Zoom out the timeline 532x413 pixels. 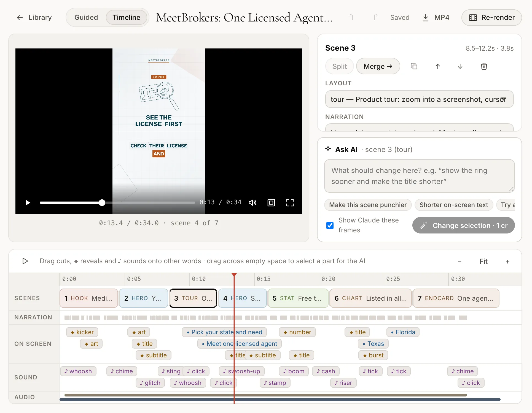pos(460,262)
